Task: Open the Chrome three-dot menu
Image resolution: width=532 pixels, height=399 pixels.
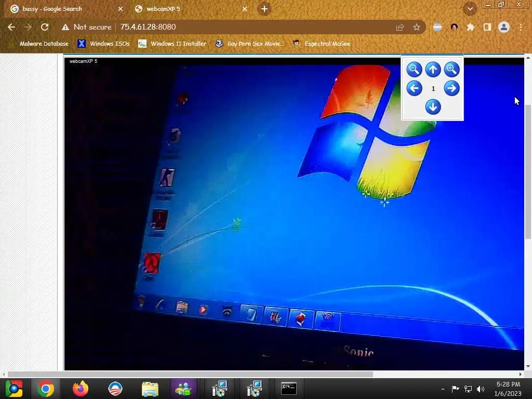Action: [521, 27]
